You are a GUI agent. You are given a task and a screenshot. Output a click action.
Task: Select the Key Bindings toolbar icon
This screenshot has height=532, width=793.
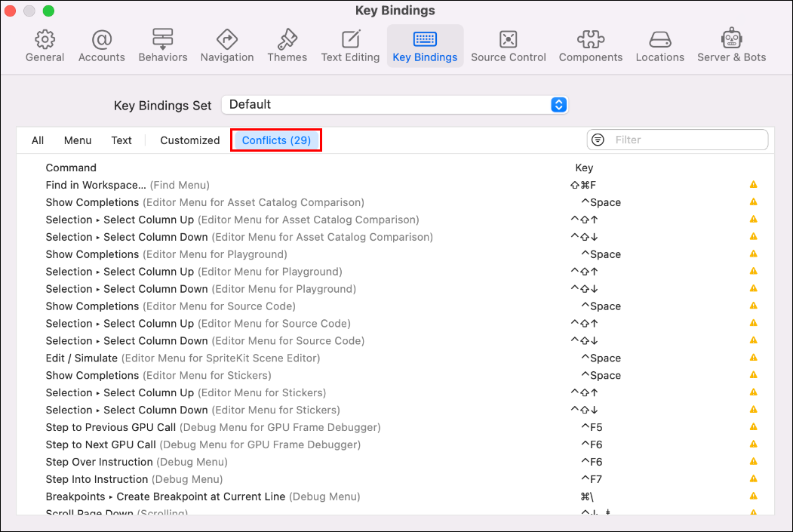[x=426, y=46]
